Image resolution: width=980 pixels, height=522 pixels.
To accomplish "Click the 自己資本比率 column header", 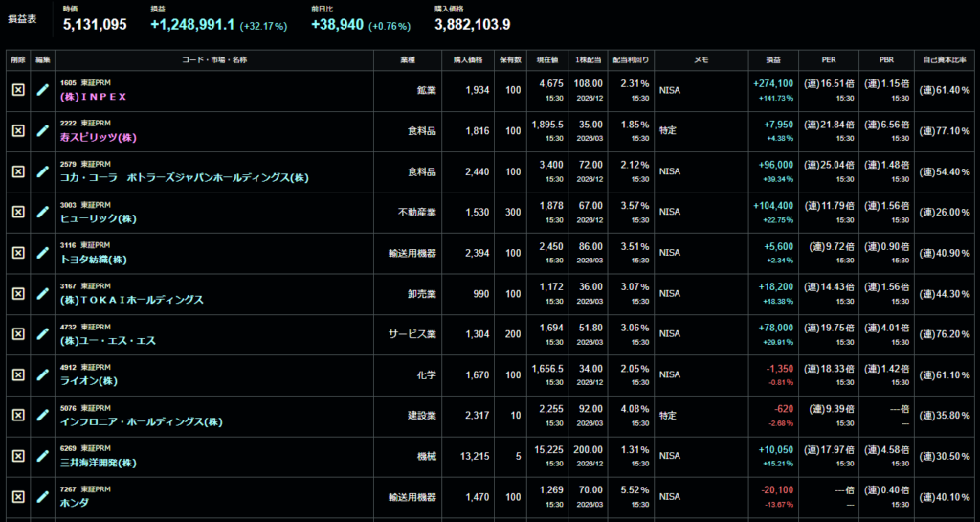I will tap(944, 59).
